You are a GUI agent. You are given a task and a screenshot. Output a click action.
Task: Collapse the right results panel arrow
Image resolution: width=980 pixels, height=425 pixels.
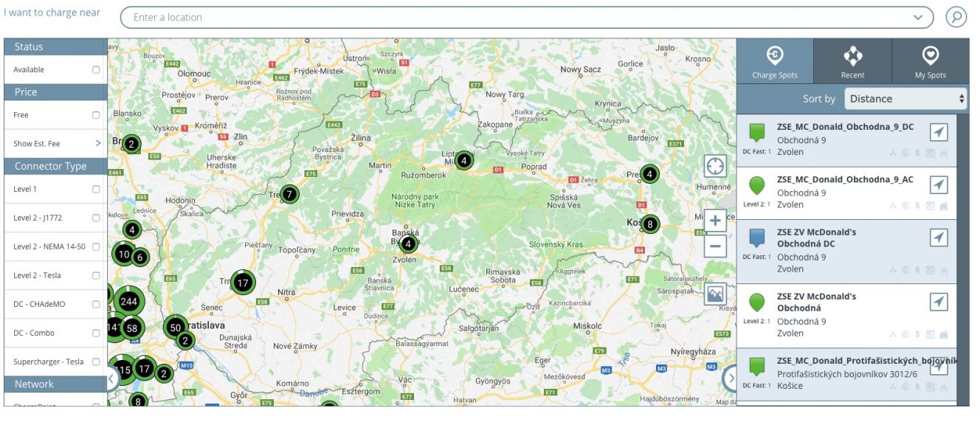(731, 379)
